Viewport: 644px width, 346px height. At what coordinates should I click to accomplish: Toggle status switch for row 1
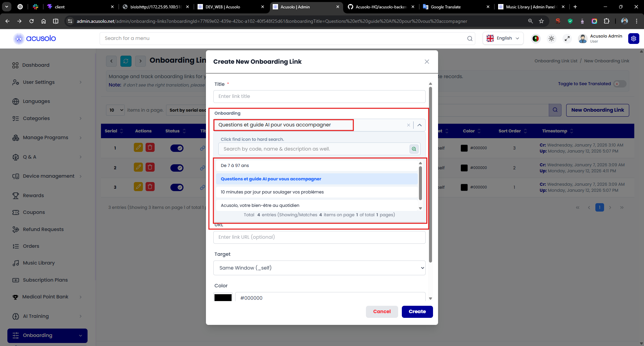pos(177,148)
